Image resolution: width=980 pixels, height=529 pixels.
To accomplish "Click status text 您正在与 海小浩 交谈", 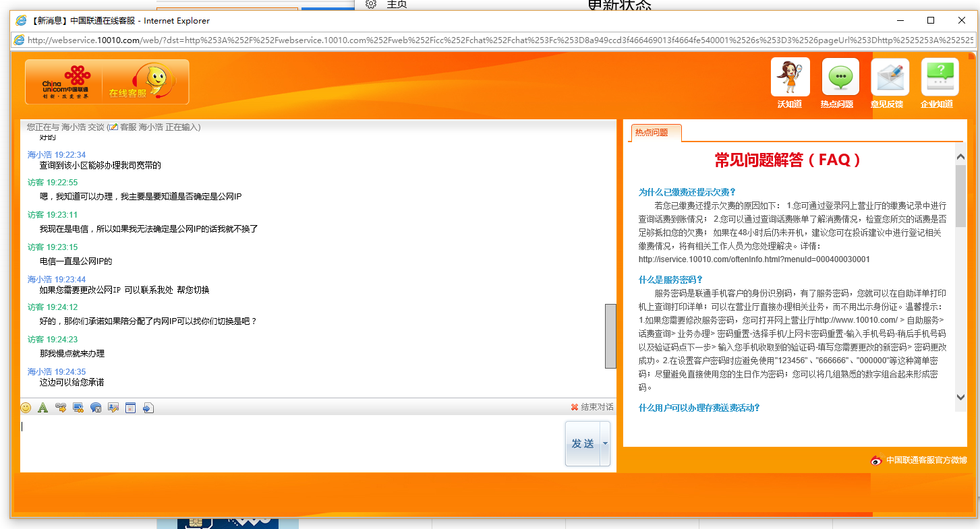I will [x=65, y=127].
